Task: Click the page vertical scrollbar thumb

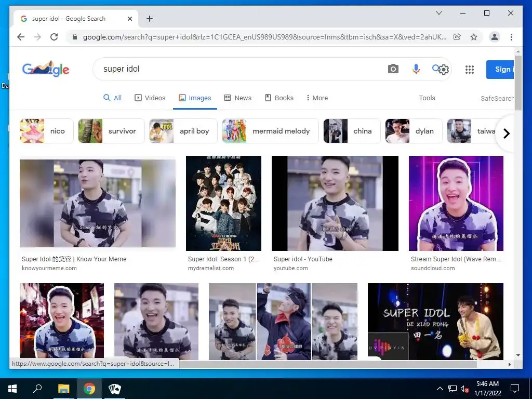Action: point(518,83)
